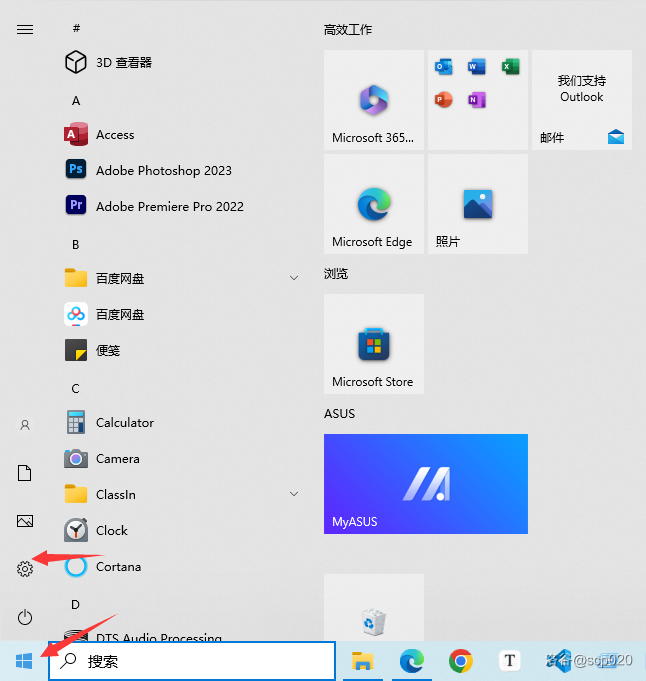
Task: Click the Power button in Start sidebar
Action: pos(25,617)
